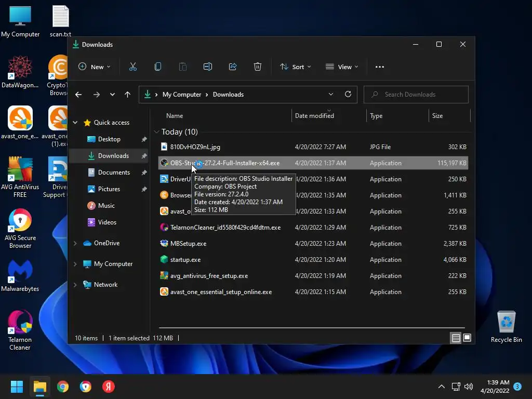Select avast_one_essential_setup_online.exe file

pyautogui.click(x=313, y=292)
